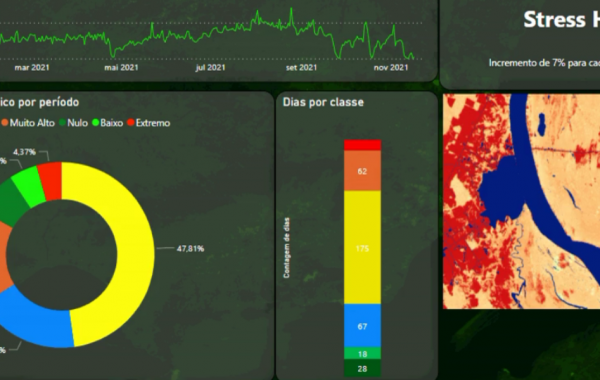The width and height of the screenshot is (600, 380).
Task: Click the dark green donut slice
Action: coord(11,203)
